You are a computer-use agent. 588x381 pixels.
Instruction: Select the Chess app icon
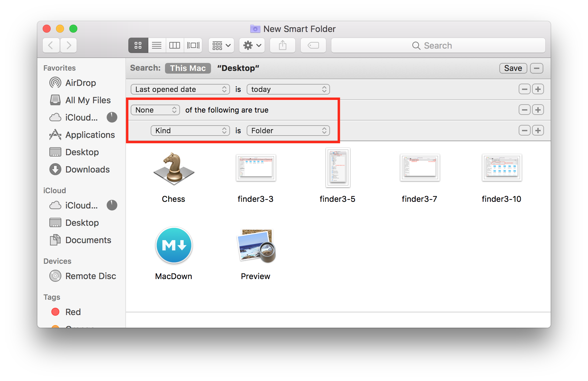pos(174,169)
